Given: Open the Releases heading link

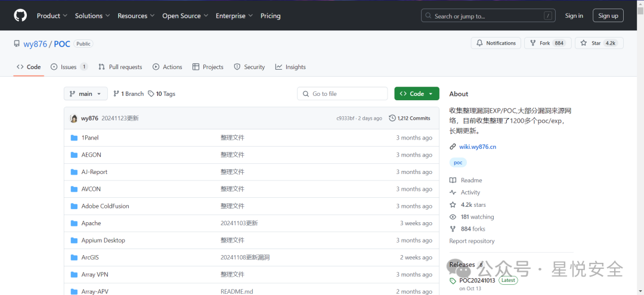Looking at the screenshot, I should point(462,265).
